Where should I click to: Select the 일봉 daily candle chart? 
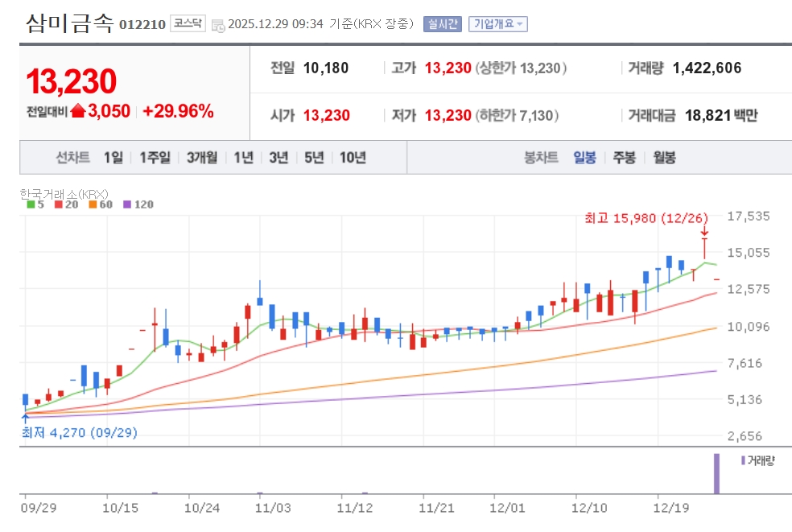tap(584, 158)
